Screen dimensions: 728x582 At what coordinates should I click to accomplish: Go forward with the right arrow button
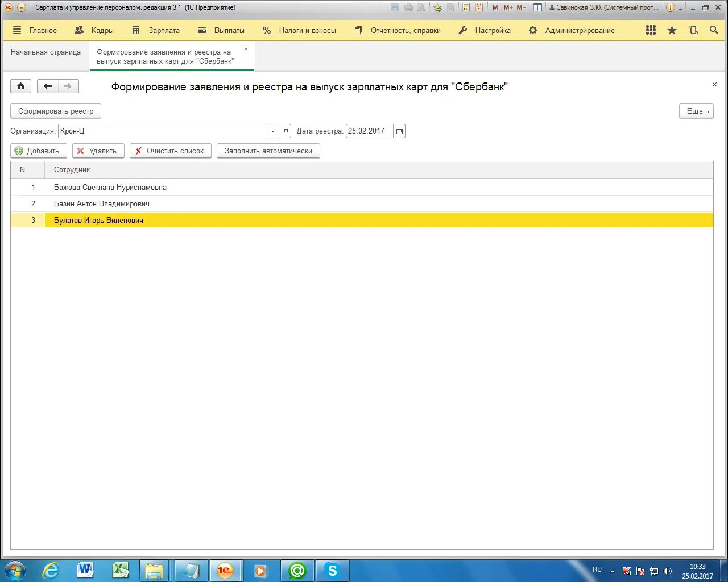tap(68, 86)
